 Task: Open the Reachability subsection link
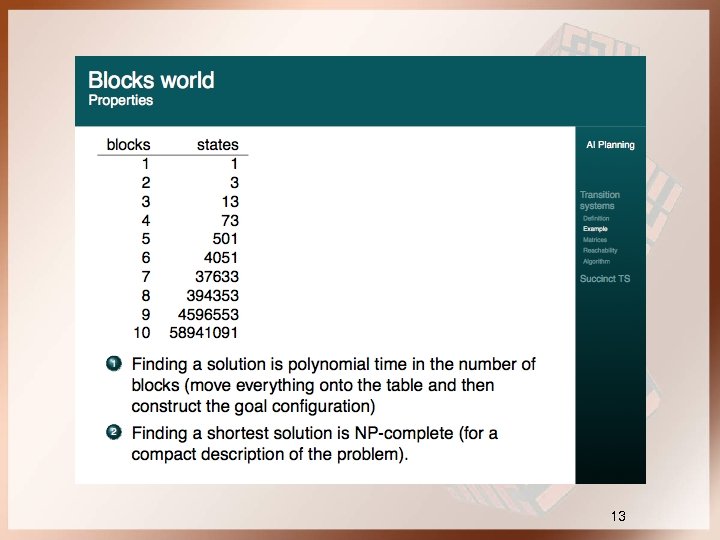click(x=600, y=251)
